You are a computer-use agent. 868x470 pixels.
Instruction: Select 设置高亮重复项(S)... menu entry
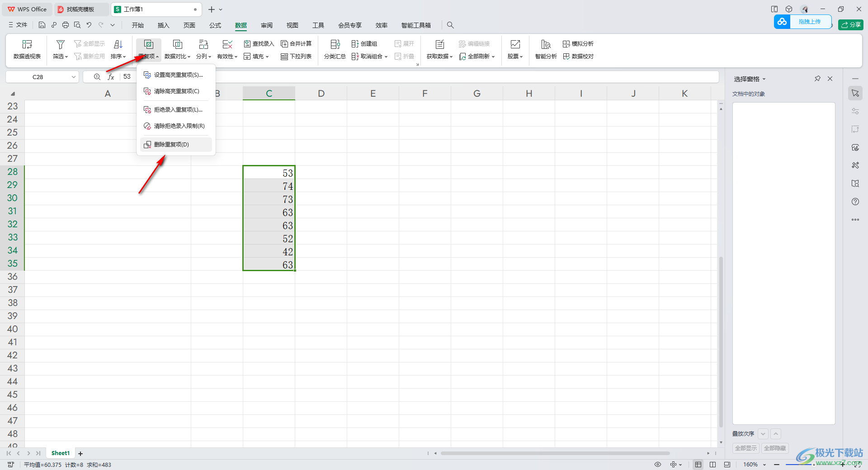(176, 75)
